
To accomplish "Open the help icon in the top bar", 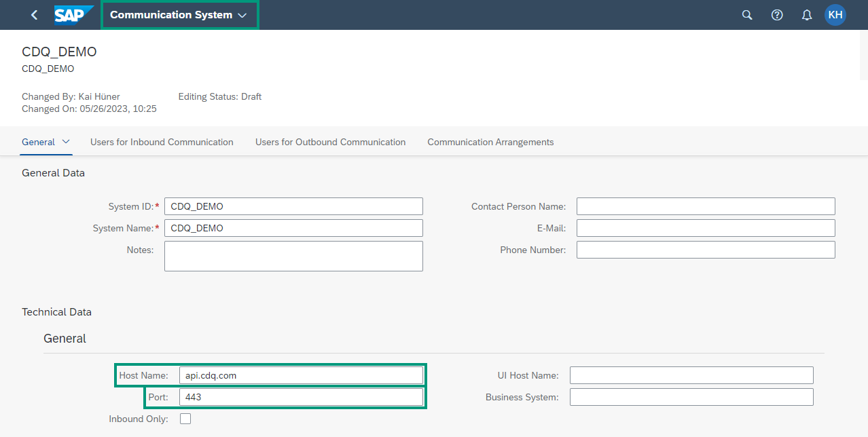I will [776, 14].
